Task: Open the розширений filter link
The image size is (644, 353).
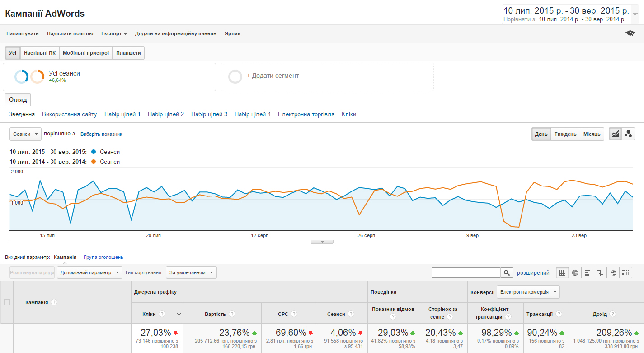Action: click(x=533, y=273)
